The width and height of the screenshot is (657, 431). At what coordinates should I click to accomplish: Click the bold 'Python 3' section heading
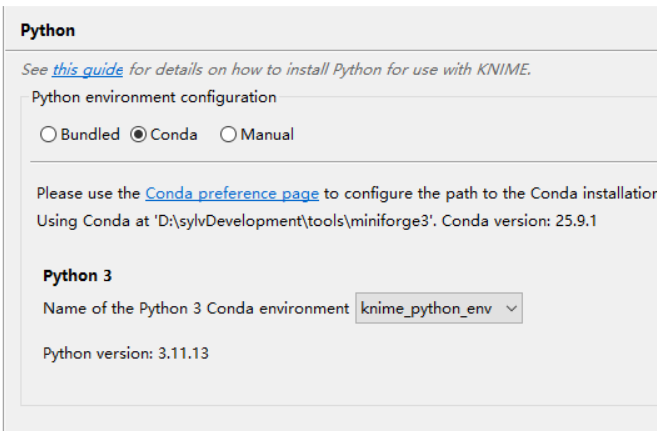(x=73, y=276)
